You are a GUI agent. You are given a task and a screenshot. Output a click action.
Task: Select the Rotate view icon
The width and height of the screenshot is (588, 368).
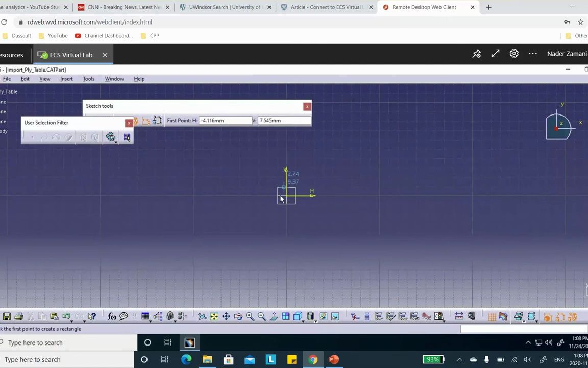tap(238, 317)
